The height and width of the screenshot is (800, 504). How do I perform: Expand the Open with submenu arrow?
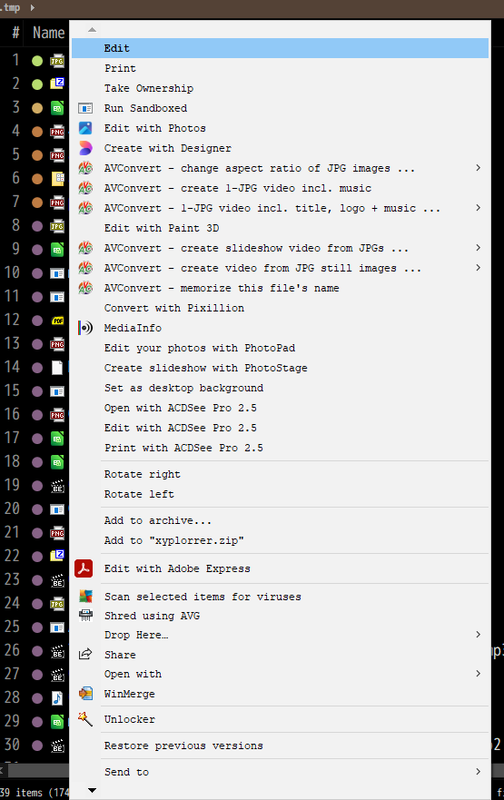coord(478,673)
